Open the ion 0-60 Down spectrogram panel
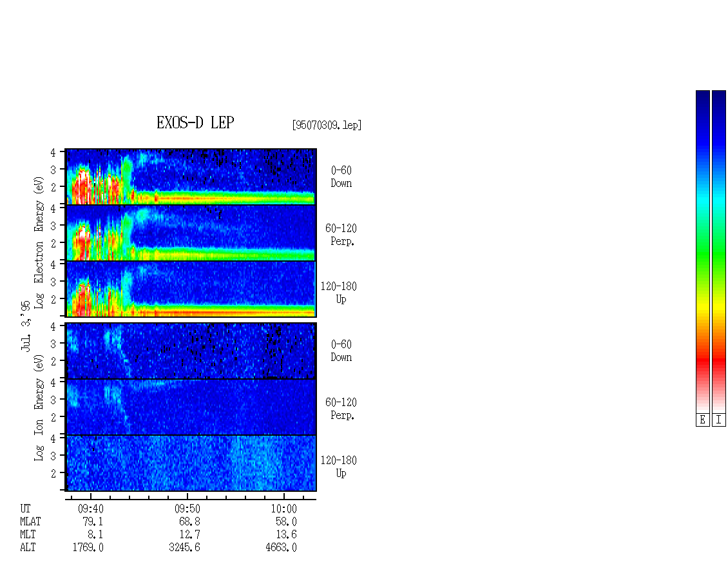 click(x=191, y=351)
